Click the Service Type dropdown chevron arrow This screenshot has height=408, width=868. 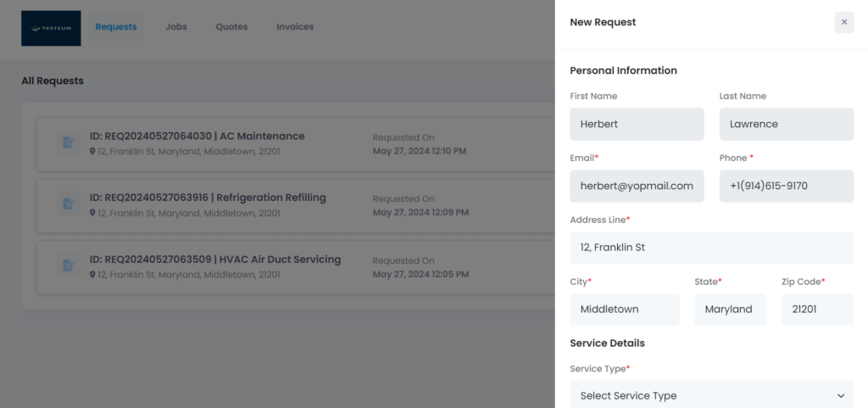click(x=841, y=396)
